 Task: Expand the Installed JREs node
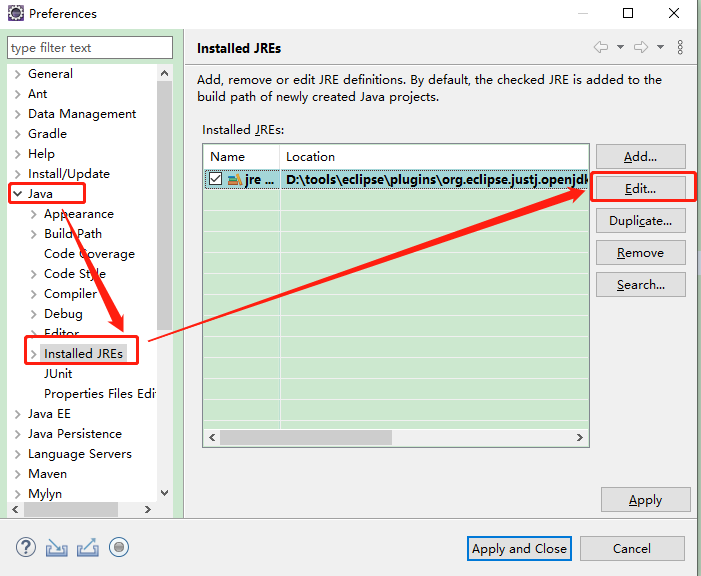coord(34,354)
